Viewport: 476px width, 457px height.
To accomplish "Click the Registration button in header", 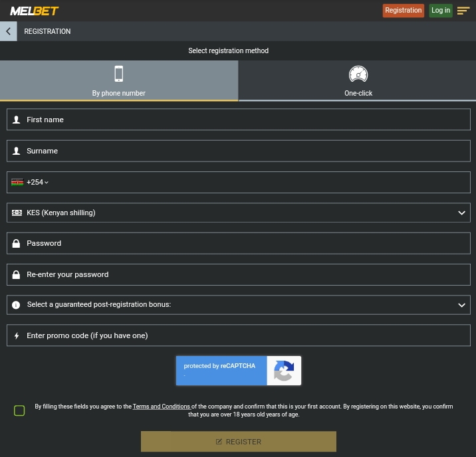I will click(403, 11).
